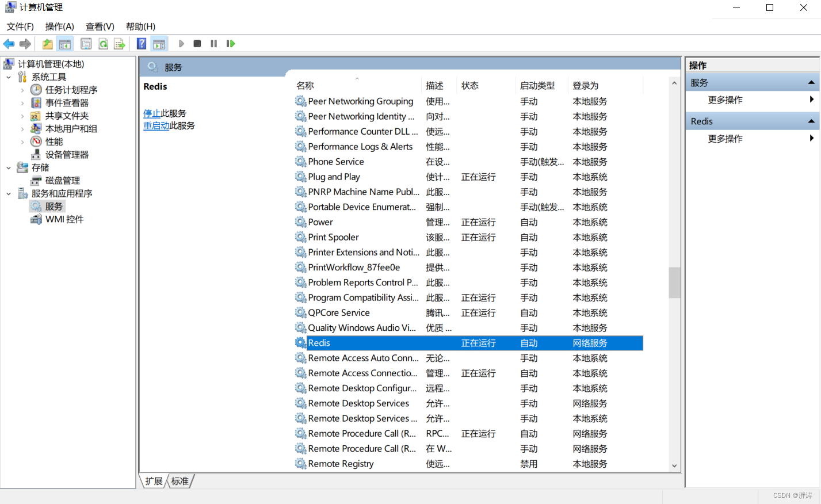821x504 pixels.
Task: Collapse the Redis section in actions pane
Action: [x=811, y=121]
